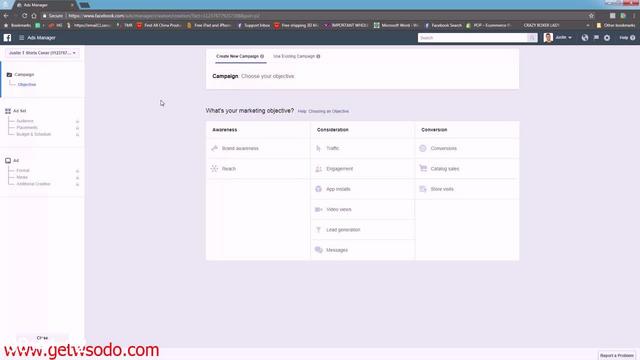Click the Ad Set grid icon in sidebar
This screenshot has width=640, height=360.
[8, 111]
